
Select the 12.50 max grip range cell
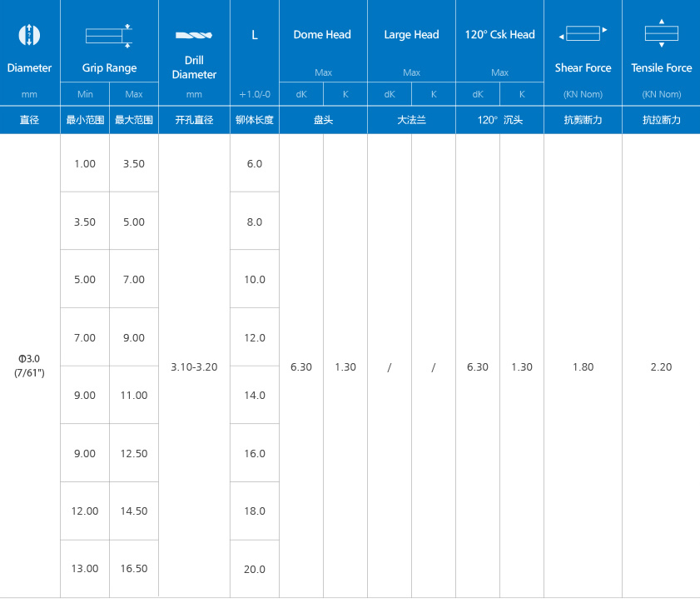point(134,454)
